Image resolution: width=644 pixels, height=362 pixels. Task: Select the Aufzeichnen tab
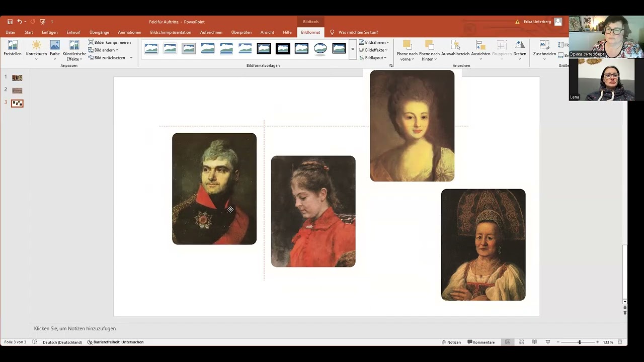(x=211, y=32)
